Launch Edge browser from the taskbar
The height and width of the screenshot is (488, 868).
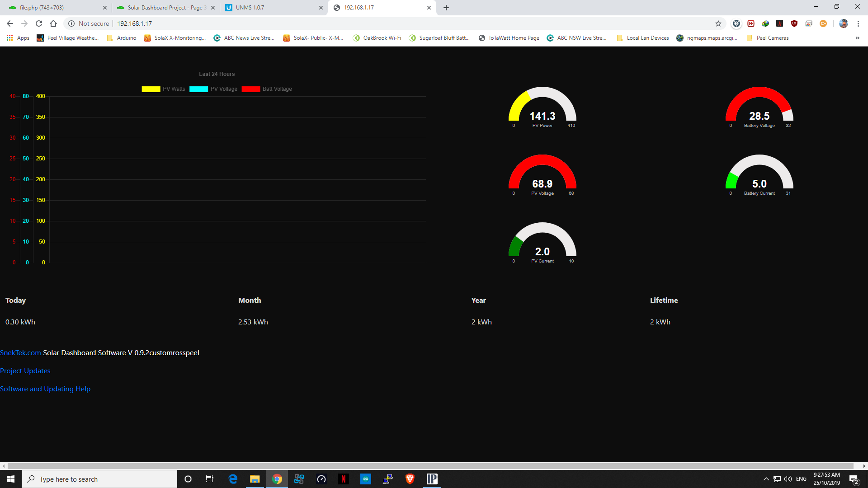233,479
